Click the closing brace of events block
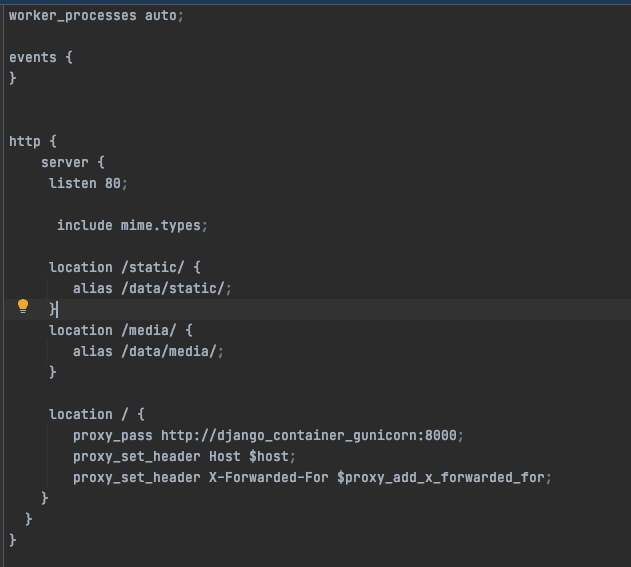This screenshot has height=567, width=631. click(x=13, y=78)
